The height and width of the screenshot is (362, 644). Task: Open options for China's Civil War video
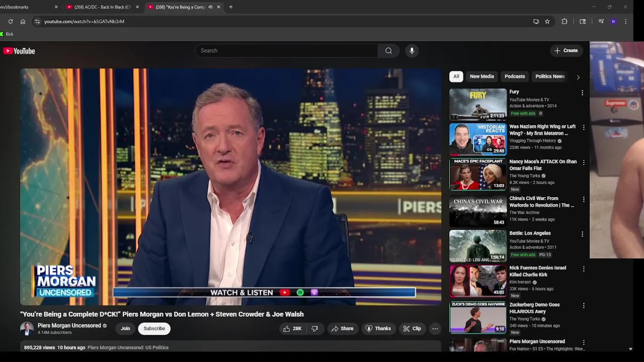click(x=584, y=200)
